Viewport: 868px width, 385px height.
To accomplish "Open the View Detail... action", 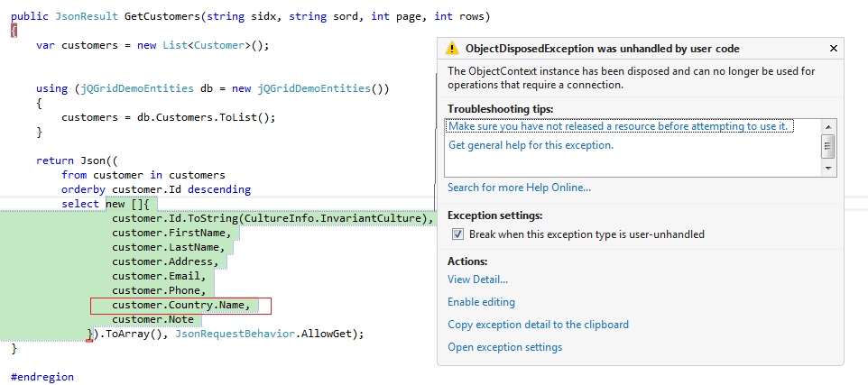I will click(477, 280).
